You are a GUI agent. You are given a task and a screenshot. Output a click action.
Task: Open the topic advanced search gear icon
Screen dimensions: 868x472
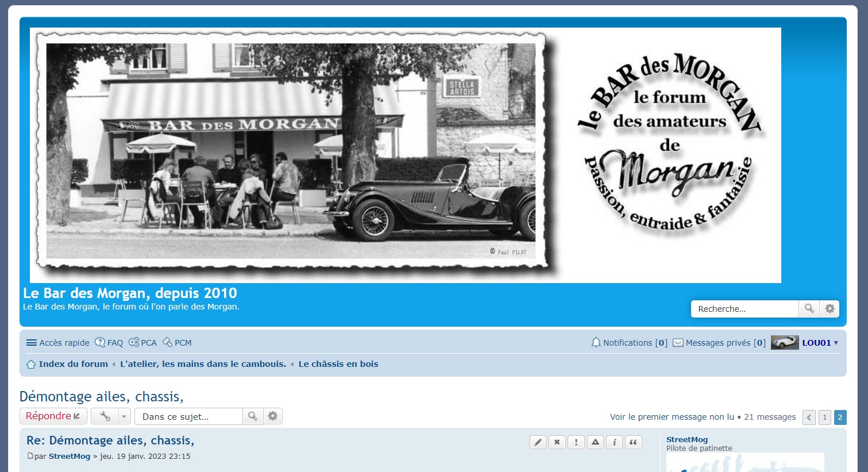273,416
